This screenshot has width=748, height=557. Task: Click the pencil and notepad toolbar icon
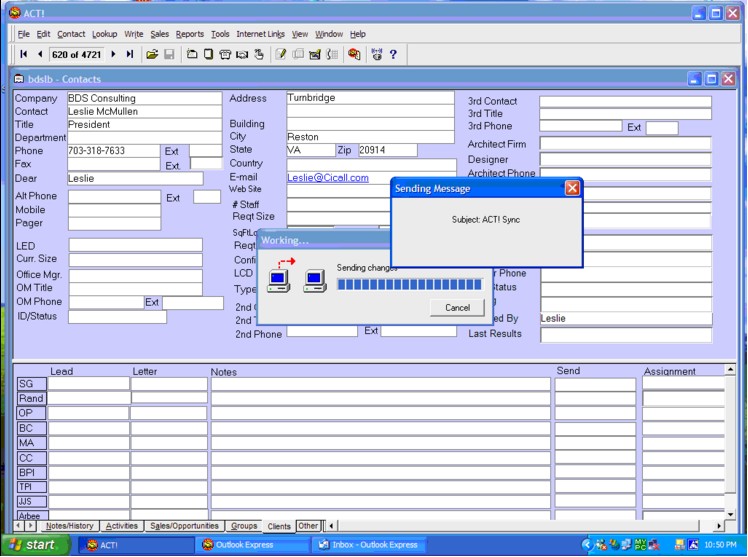click(x=281, y=54)
